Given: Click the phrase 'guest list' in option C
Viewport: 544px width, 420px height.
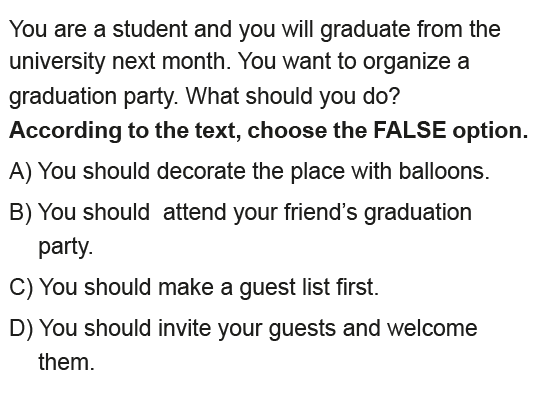Looking at the screenshot, I should pos(284,288).
